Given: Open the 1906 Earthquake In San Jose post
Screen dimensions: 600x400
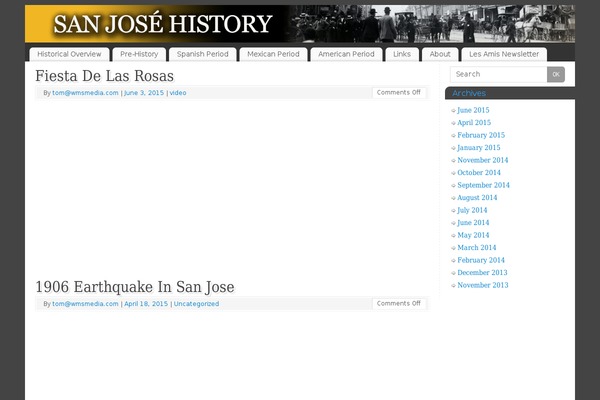Looking at the screenshot, I should pyautogui.click(x=134, y=287).
